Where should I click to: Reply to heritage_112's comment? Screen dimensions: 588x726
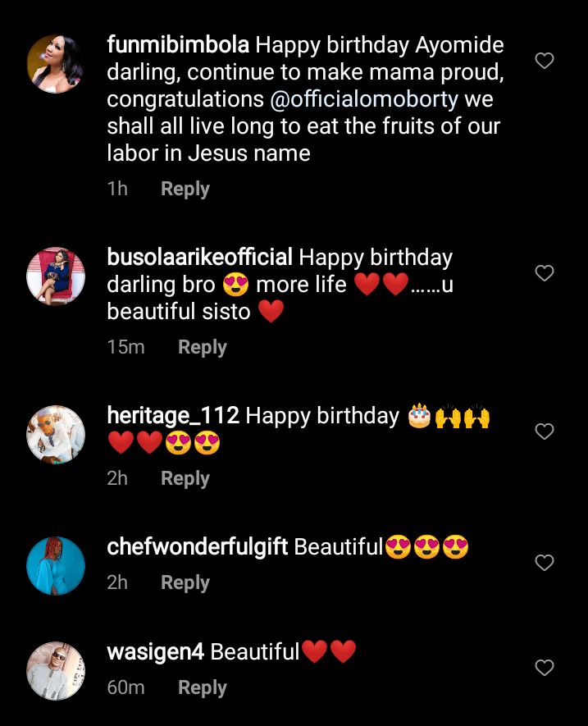pyautogui.click(x=185, y=478)
